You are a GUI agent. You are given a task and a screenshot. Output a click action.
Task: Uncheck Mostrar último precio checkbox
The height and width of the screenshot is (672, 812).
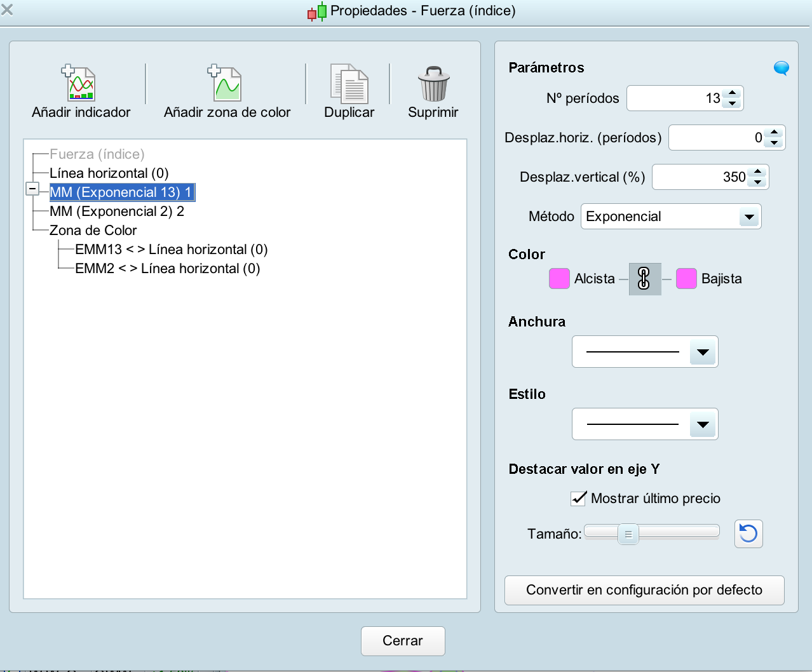tap(578, 499)
